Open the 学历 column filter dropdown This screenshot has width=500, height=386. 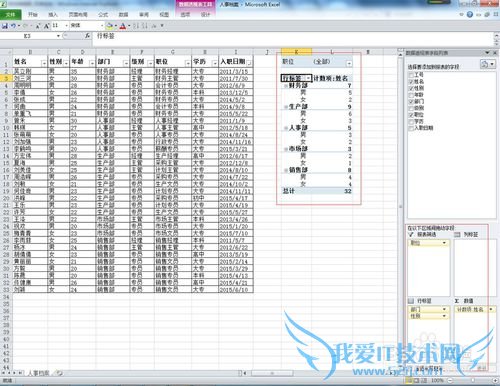tap(214, 63)
